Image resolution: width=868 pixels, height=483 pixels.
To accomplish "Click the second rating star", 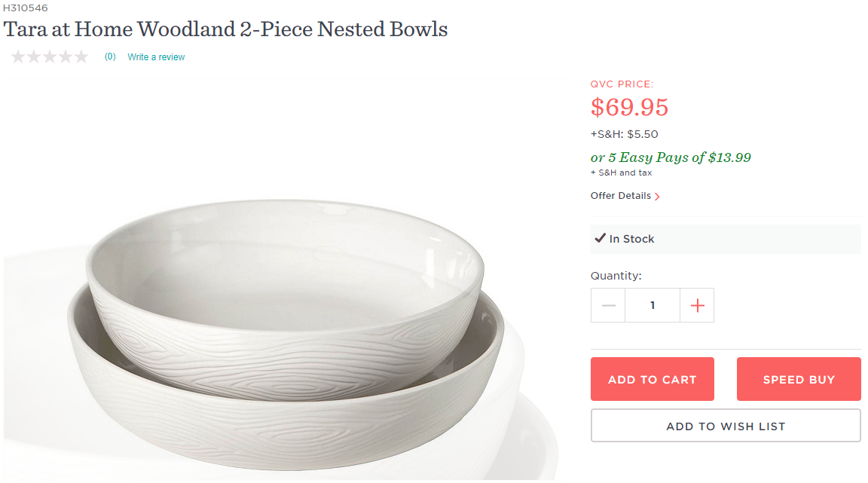I will (x=34, y=57).
